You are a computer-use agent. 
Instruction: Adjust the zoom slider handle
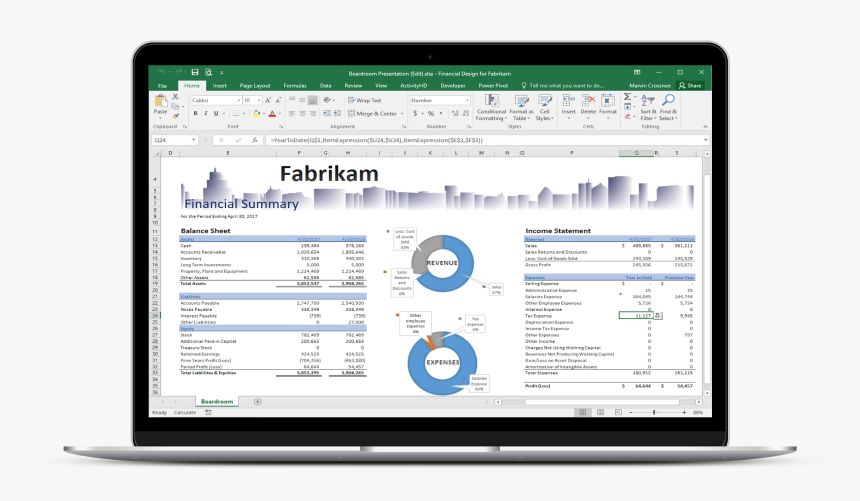tap(654, 412)
